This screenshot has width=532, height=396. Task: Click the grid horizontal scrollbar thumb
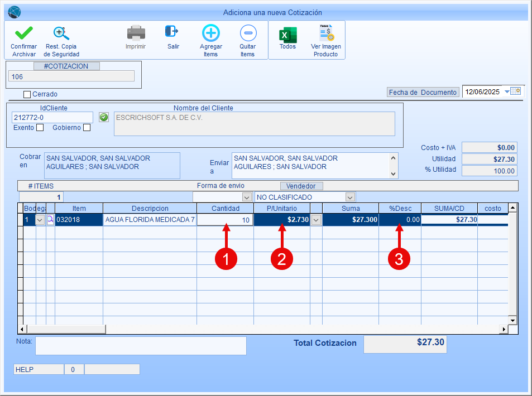(x=66, y=329)
